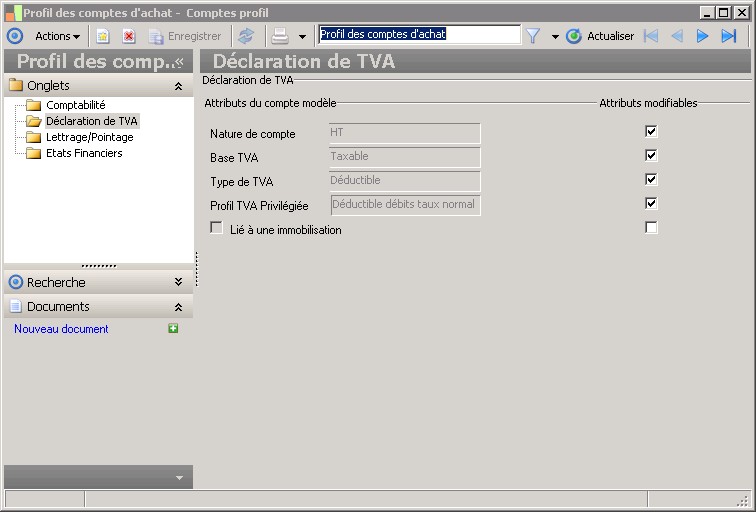The width and height of the screenshot is (756, 512).
Task: Uncheck modifiable checkbox for Type de TVA
Action: [651, 179]
